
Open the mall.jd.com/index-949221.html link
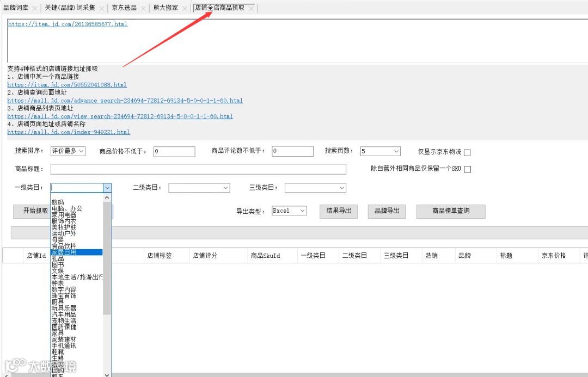click(69, 132)
